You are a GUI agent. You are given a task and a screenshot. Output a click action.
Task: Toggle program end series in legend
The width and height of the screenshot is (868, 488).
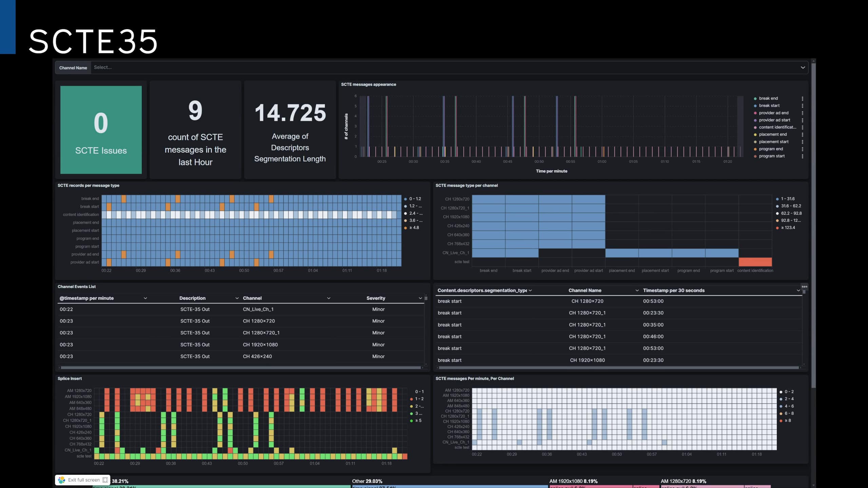(771, 149)
